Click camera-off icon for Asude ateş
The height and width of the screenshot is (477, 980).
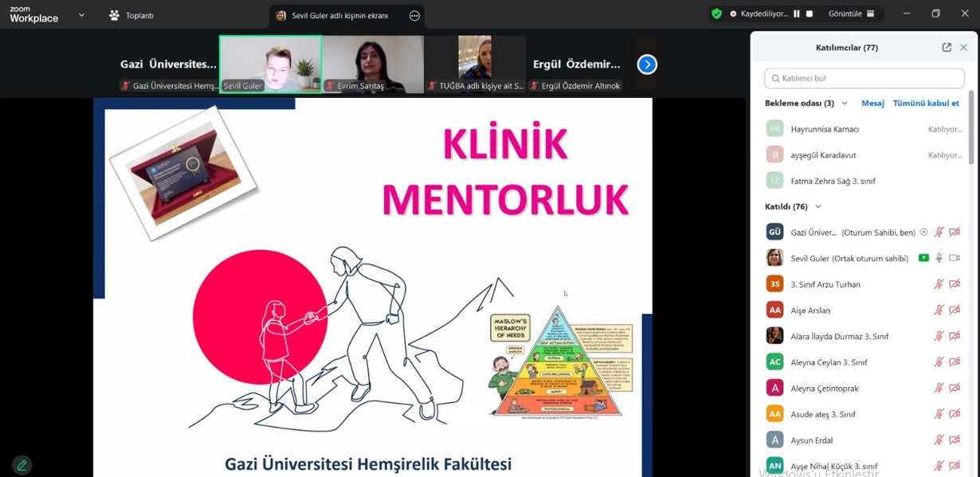(x=955, y=414)
